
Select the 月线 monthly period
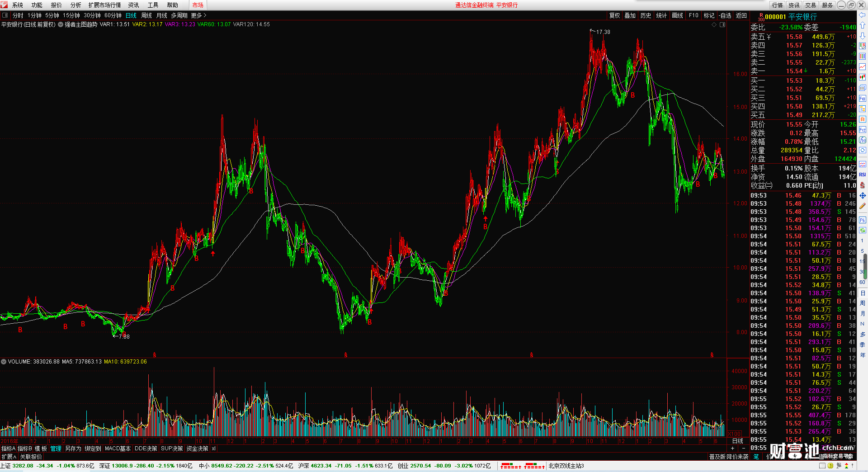pos(162,15)
